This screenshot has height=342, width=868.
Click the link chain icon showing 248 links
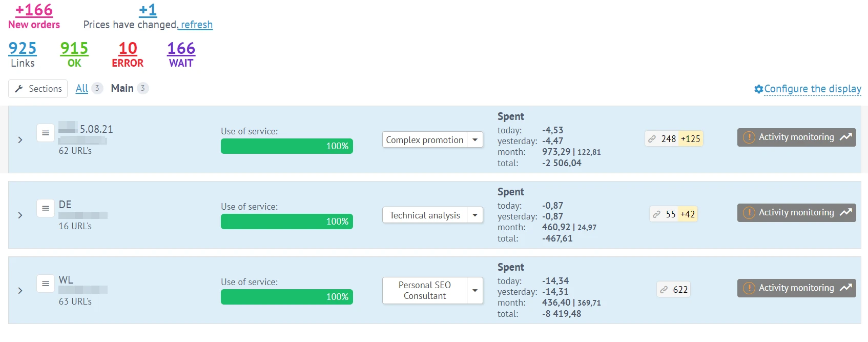click(x=652, y=139)
